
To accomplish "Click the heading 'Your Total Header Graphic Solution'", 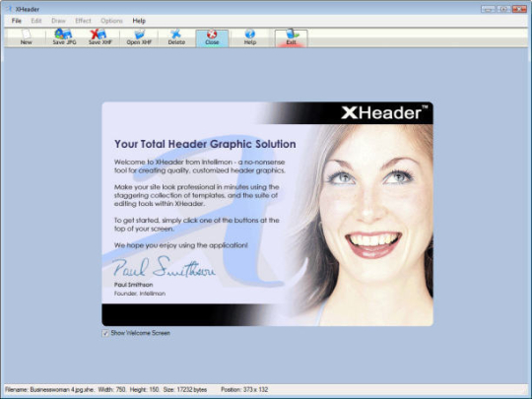I will (x=205, y=144).
